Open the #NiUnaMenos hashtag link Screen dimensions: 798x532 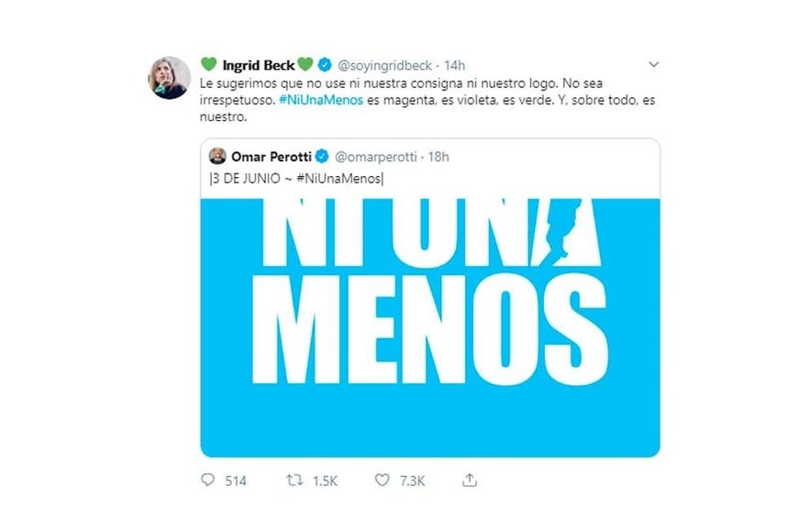click(321, 100)
